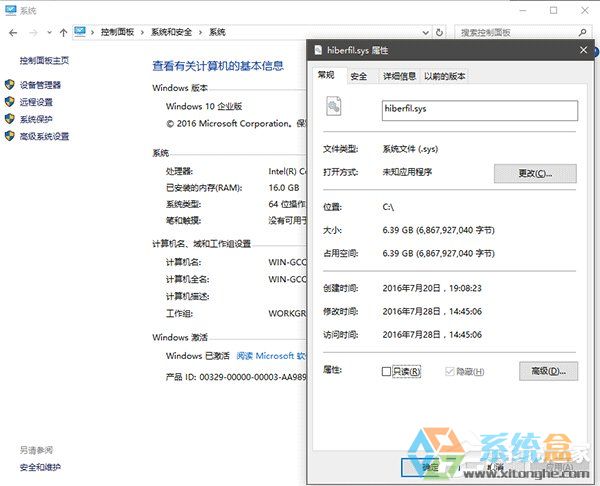Image resolution: width=600 pixels, height=486 pixels.
Task: Maximize the System window
Action: click(x=553, y=10)
